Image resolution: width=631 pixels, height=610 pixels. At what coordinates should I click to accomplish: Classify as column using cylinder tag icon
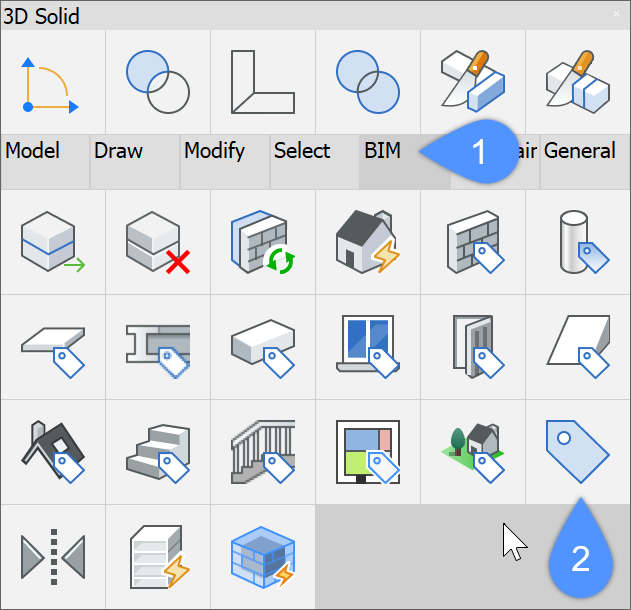coord(577,242)
